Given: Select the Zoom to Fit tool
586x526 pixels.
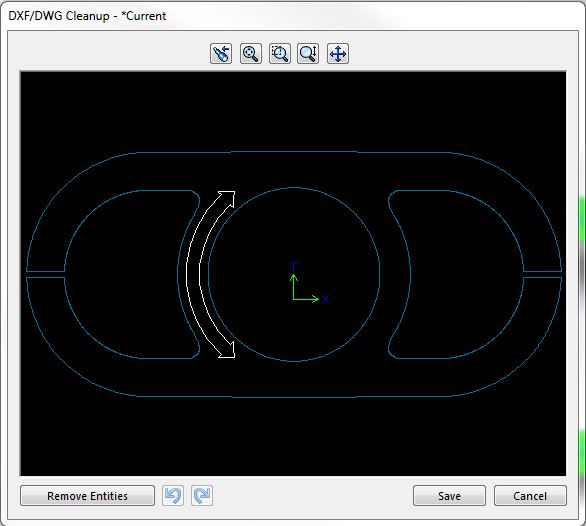Looking at the screenshot, I should 250,53.
